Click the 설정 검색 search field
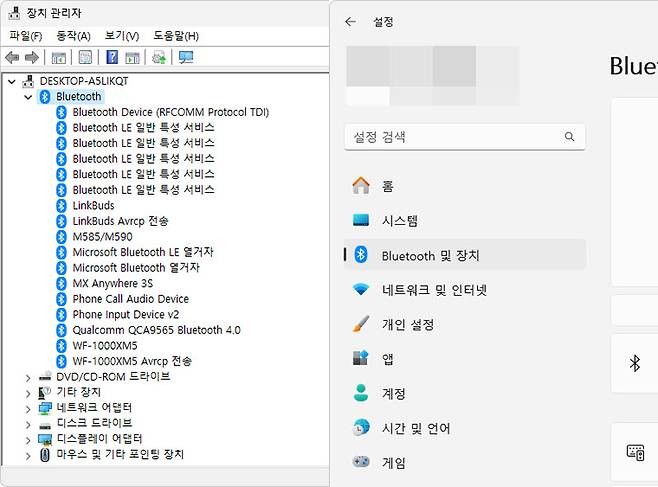 point(465,136)
